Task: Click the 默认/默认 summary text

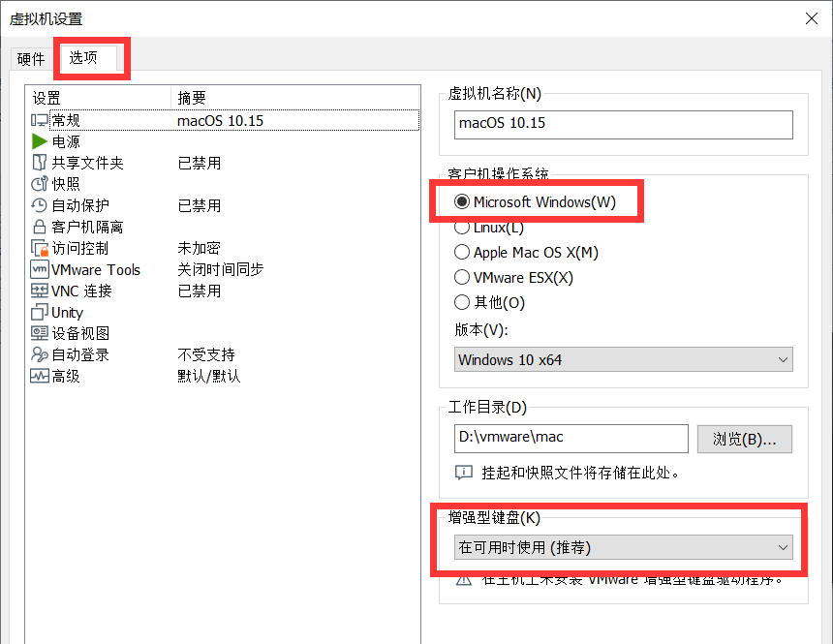Action: (x=209, y=376)
